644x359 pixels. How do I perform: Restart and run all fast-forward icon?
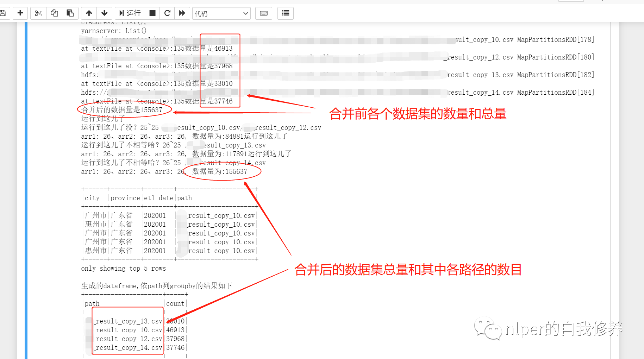182,13
